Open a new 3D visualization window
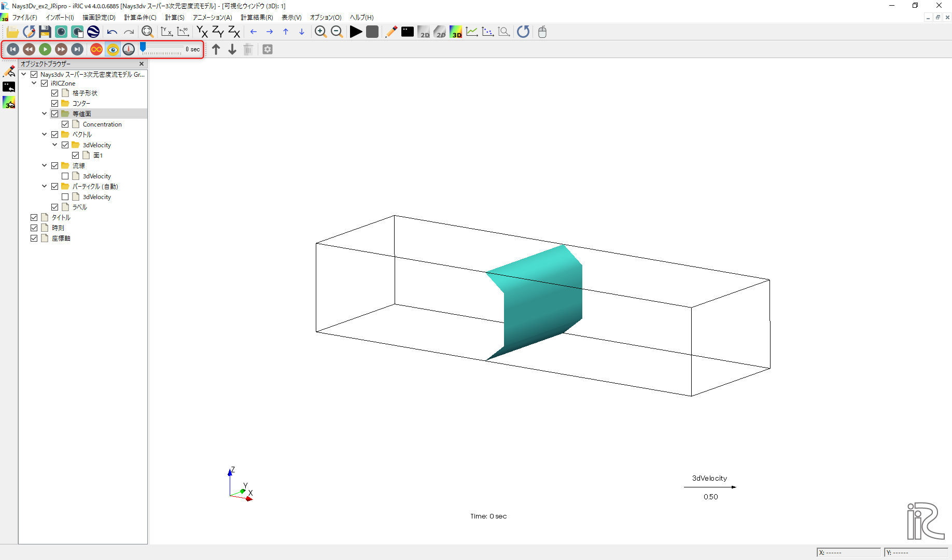 [x=456, y=32]
